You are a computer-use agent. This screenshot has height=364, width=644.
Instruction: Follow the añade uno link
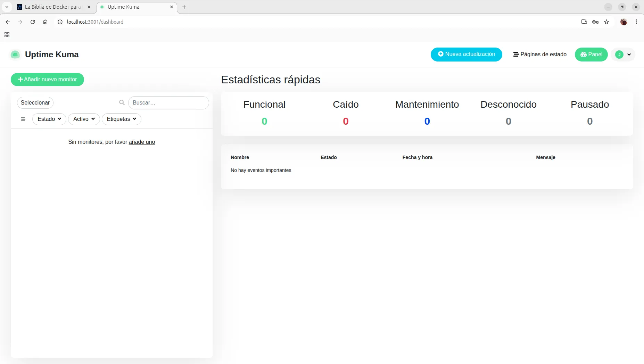click(142, 142)
